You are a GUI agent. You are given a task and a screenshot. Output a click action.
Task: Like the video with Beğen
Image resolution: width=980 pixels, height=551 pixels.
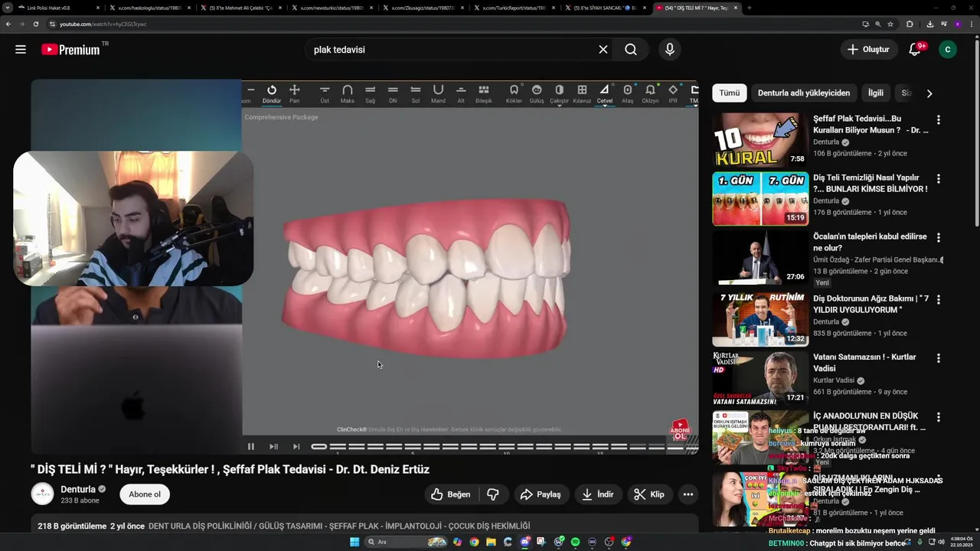pos(451,495)
